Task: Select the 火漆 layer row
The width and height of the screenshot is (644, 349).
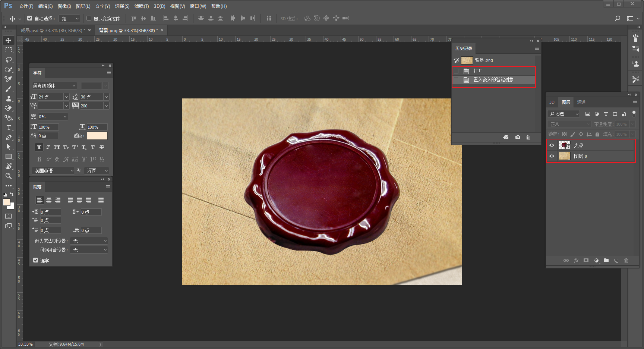Action: coord(591,145)
